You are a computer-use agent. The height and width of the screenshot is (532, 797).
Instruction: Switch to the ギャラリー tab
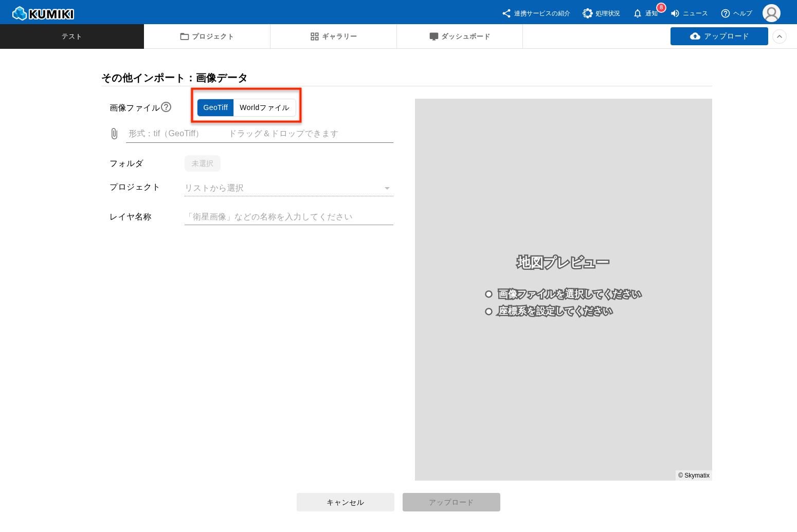[x=333, y=36]
